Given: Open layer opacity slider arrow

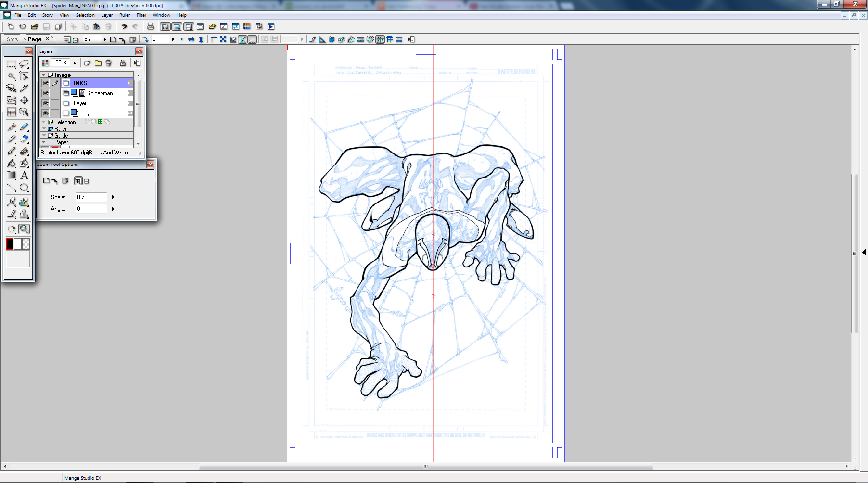Looking at the screenshot, I should click(75, 63).
